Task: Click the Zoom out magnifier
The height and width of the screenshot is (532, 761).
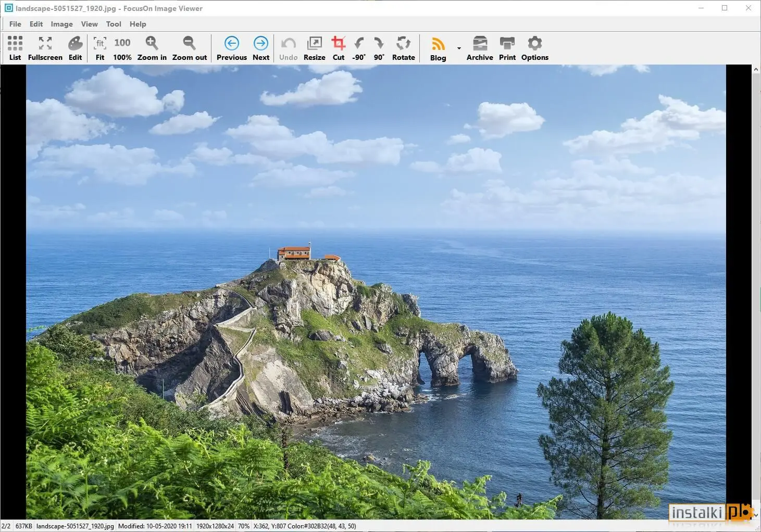Action: (190, 48)
